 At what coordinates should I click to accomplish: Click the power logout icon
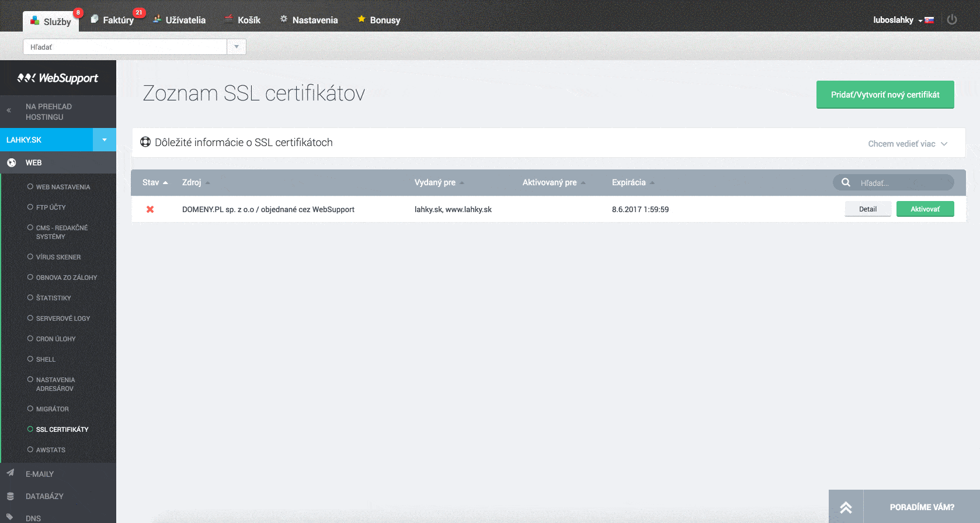(952, 19)
